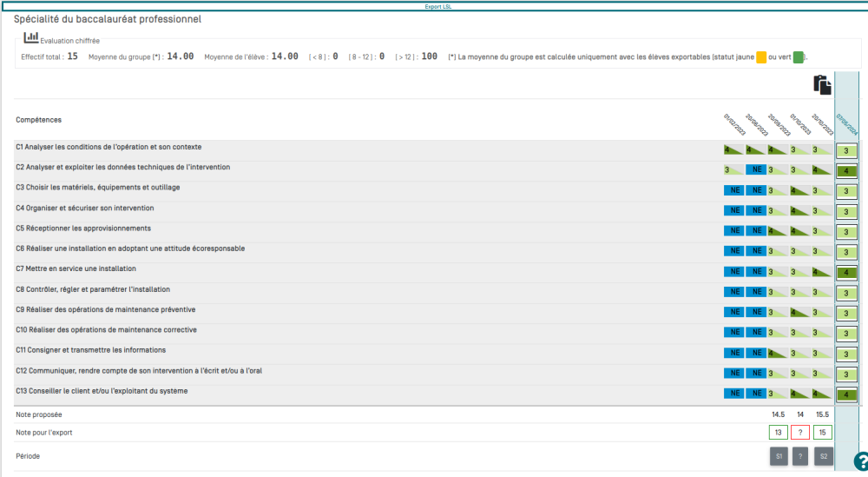Viewport: 868px width, 477px height.
Task: Click the bar chart Evaluation chiffrée icon
Action: tap(31, 37)
